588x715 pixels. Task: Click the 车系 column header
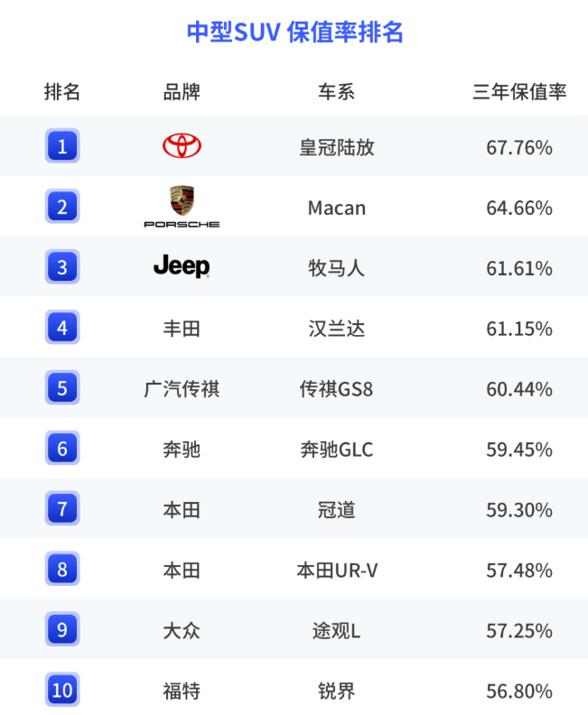click(x=336, y=91)
